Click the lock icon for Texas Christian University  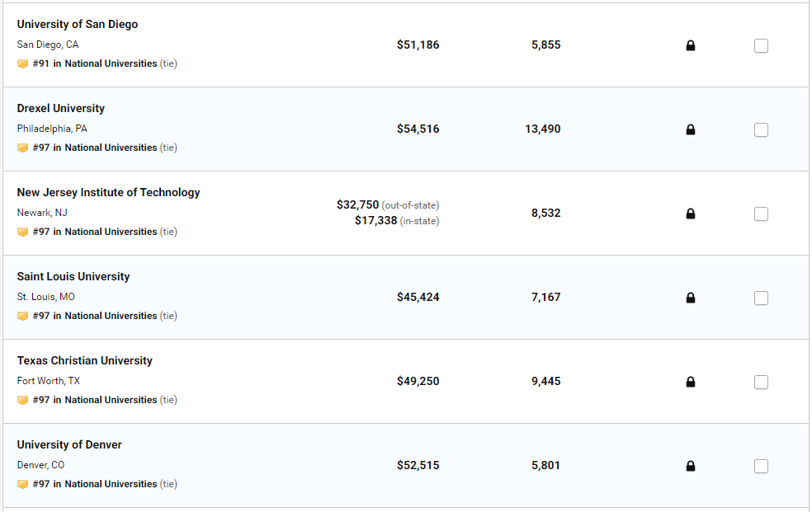click(x=691, y=383)
